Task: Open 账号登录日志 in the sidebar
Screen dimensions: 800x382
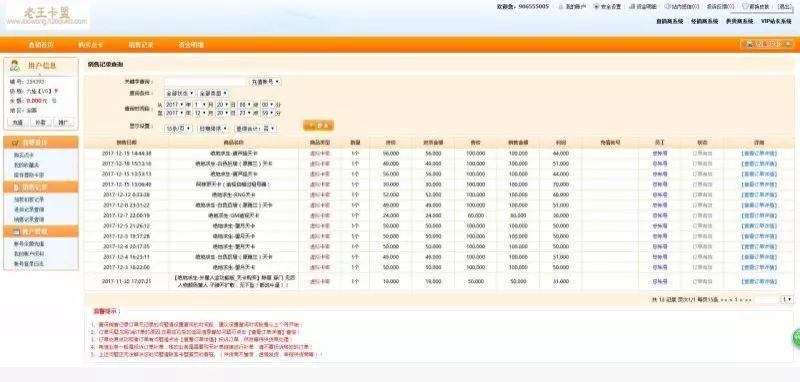Action: click(29, 264)
